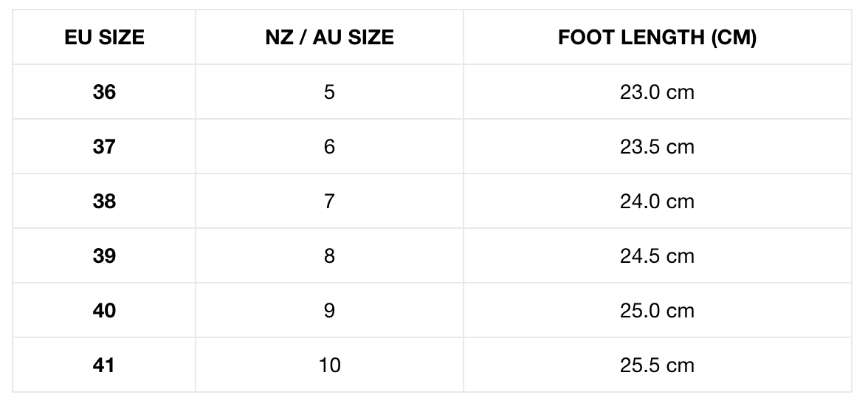This screenshot has height=409, width=868.
Task: Click the NZ / AU size 8 cell
Action: tap(329, 256)
